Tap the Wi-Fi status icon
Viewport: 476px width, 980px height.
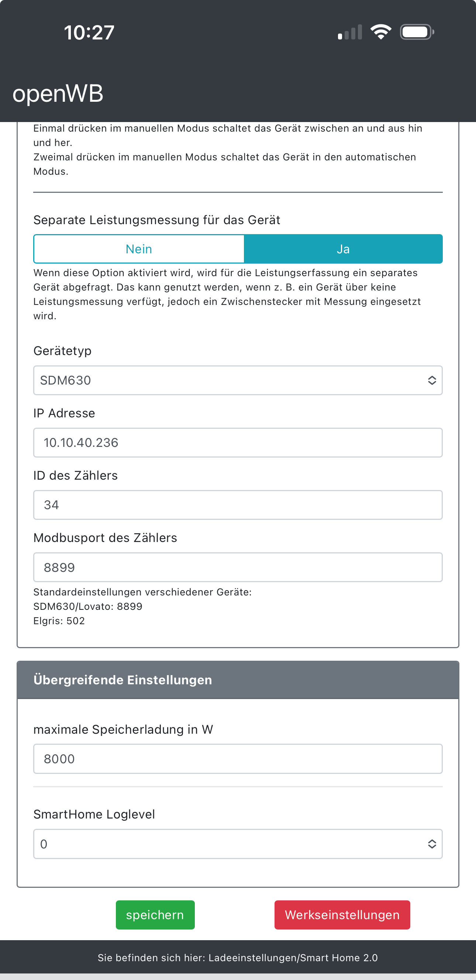click(381, 32)
